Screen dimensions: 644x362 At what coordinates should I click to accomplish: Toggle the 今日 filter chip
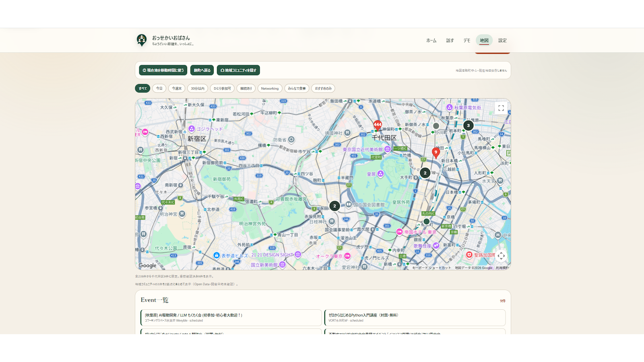coord(159,88)
